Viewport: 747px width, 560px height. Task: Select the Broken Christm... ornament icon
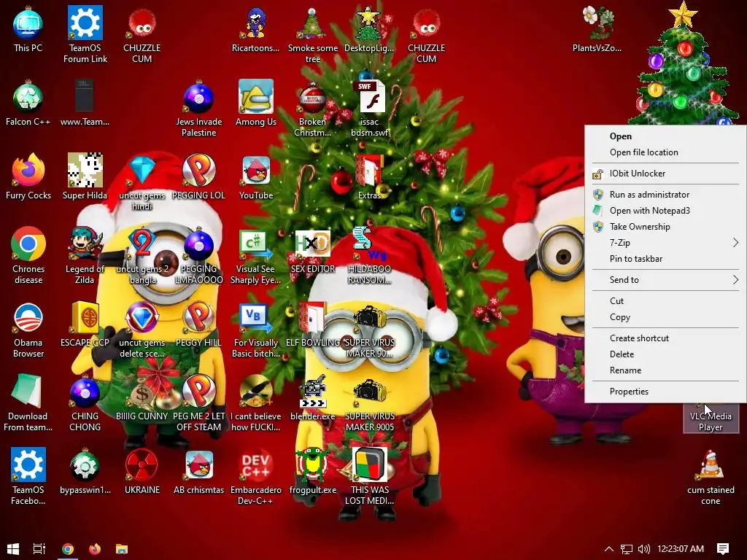[312, 109]
